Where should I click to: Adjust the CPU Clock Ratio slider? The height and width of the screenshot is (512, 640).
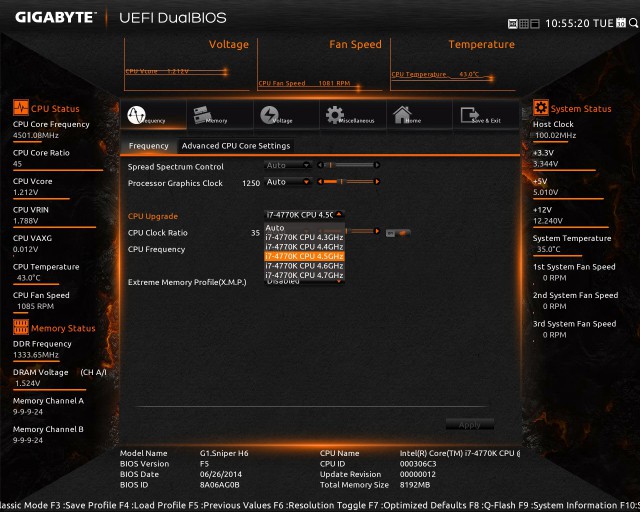click(359, 231)
